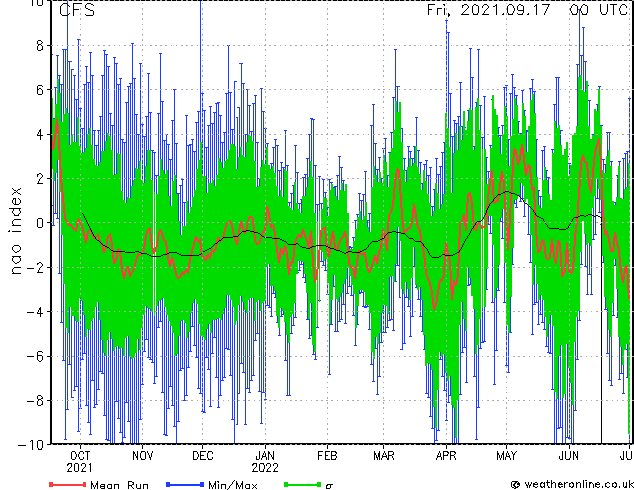Click the JAN month label
Image resolution: width=634 pixels, height=490 pixels.
[x=265, y=456]
